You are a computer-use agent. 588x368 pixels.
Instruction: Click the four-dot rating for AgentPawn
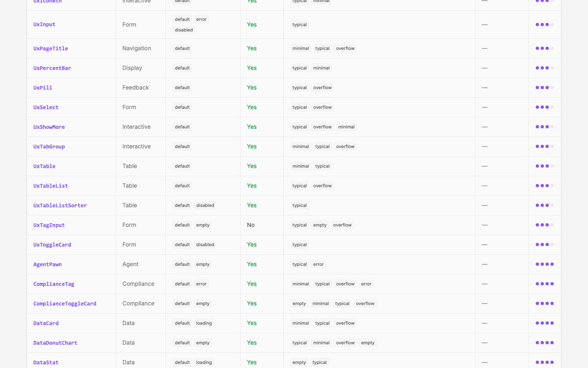coord(545,264)
